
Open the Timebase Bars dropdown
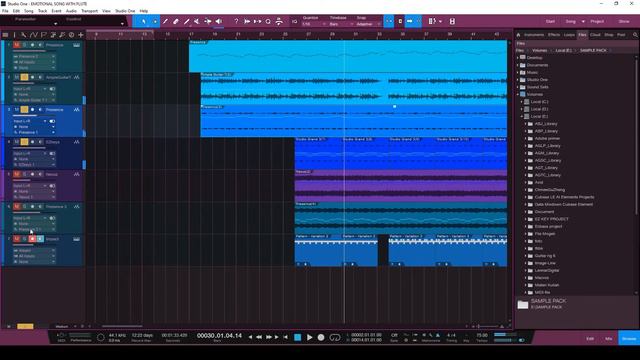coord(341,24)
